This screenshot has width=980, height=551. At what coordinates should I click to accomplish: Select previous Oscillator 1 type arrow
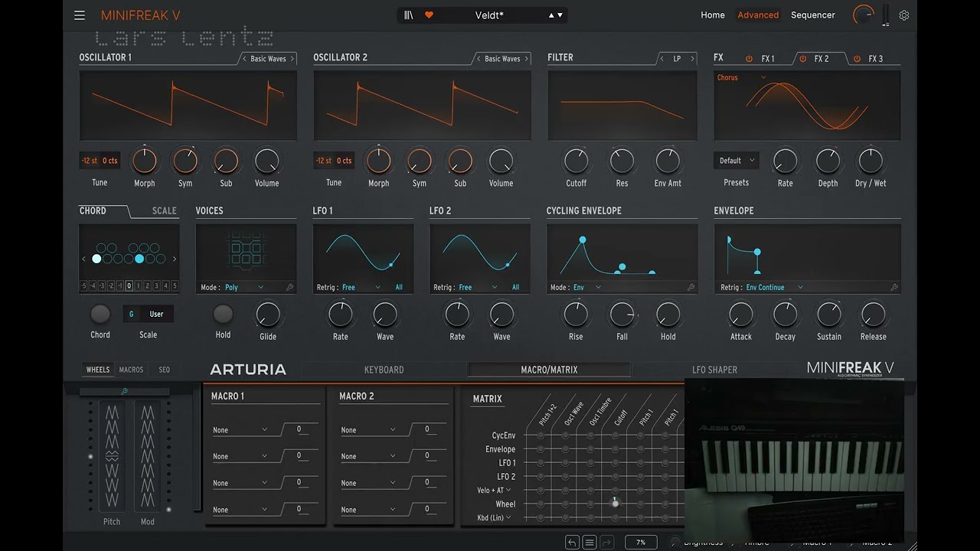tap(244, 59)
